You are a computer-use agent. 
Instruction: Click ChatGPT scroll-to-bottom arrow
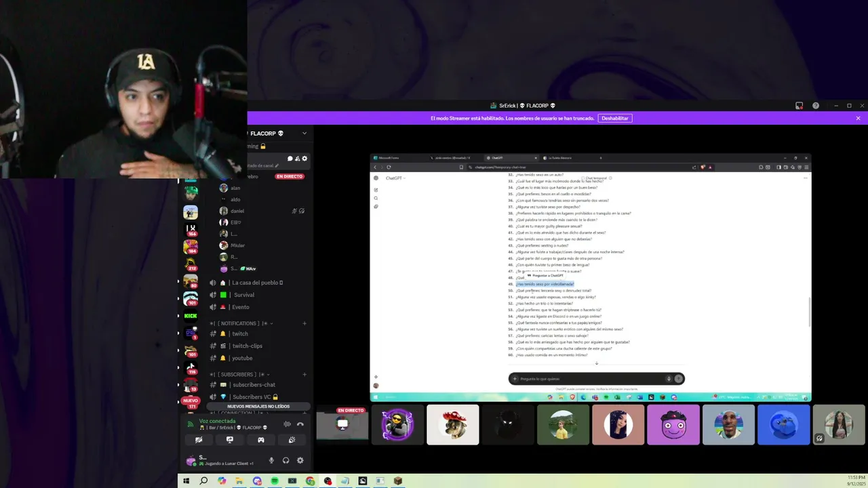click(597, 363)
